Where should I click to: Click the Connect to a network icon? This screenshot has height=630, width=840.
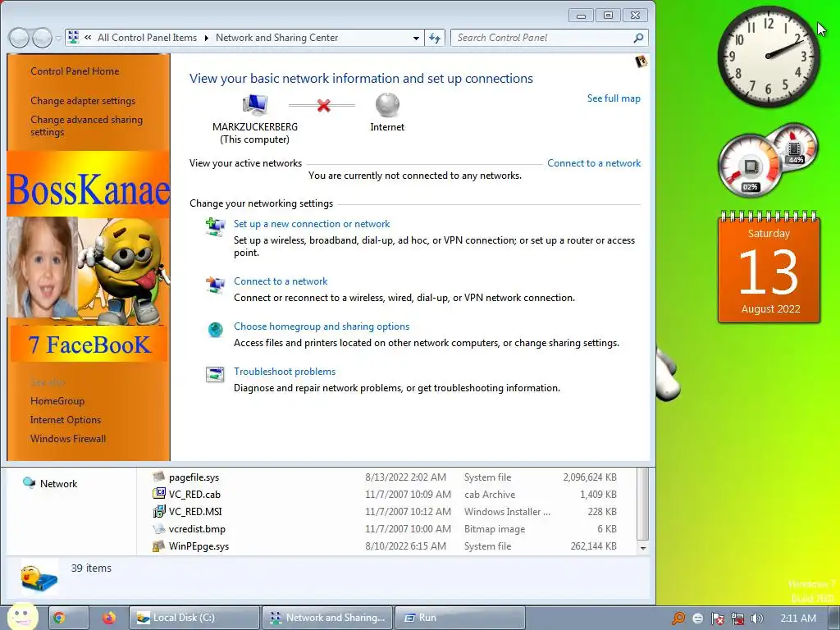pyautogui.click(x=216, y=285)
